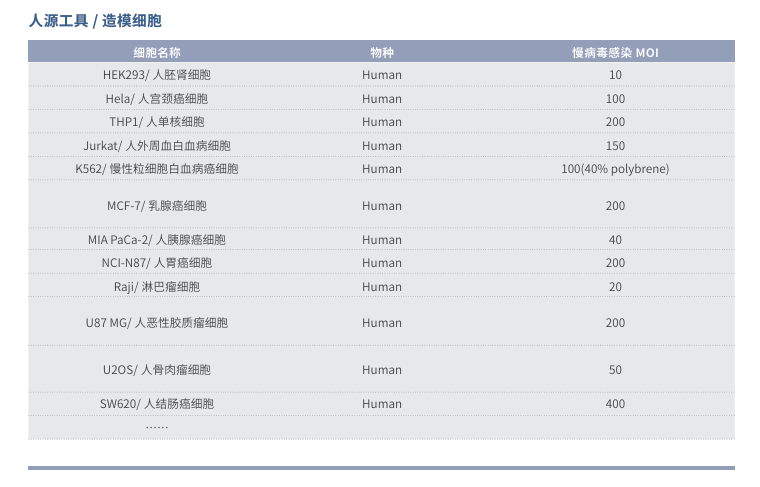This screenshot has height=487, width=760.
Task: Click the 100(40% polybrene) MOI value
Action: [615, 169]
